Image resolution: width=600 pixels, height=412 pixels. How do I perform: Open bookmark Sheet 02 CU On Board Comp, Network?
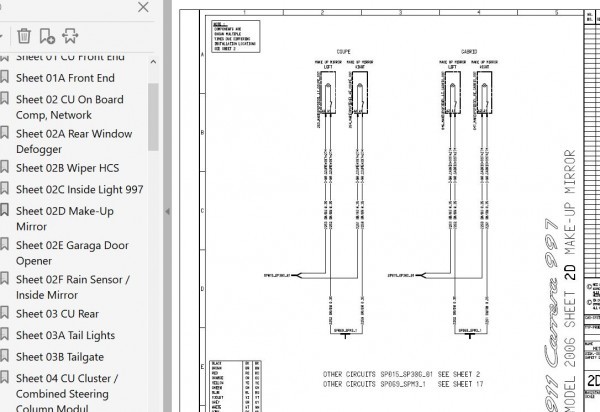(70, 107)
